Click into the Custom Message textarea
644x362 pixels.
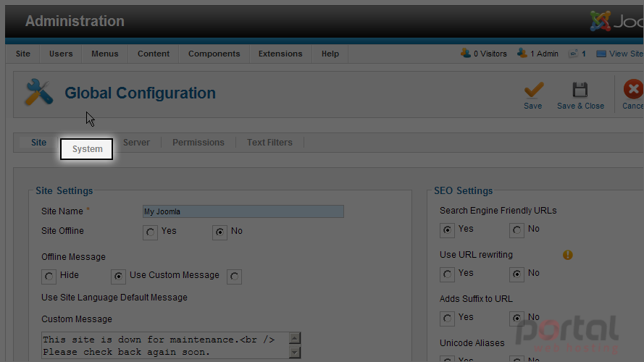coord(165,345)
